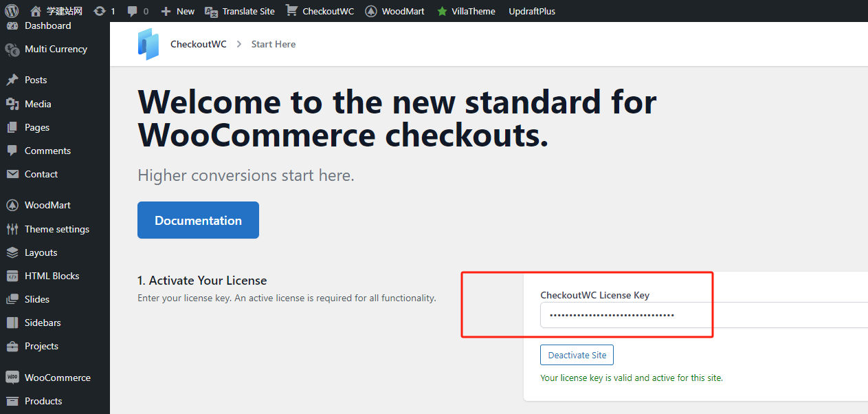Click the VillaTheme green star icon
The image size is (868, 414).
tap(442, 11)
